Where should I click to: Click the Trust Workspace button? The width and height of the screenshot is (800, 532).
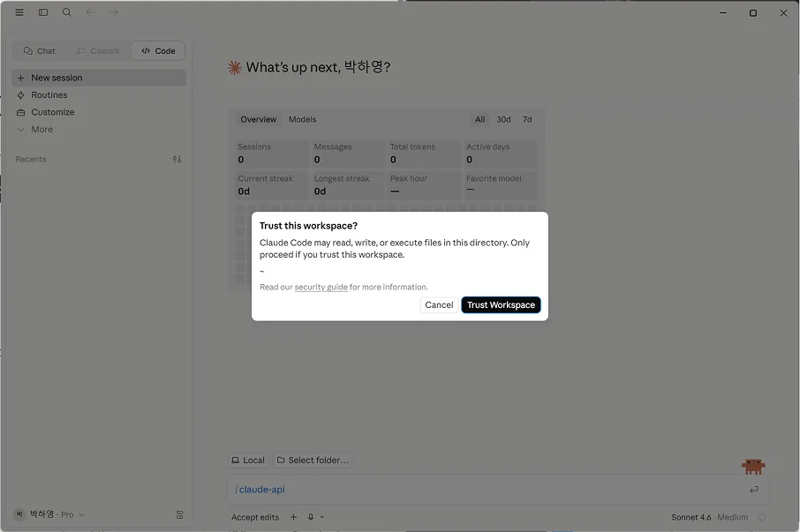pyautogui.click(x=501, y=304)
